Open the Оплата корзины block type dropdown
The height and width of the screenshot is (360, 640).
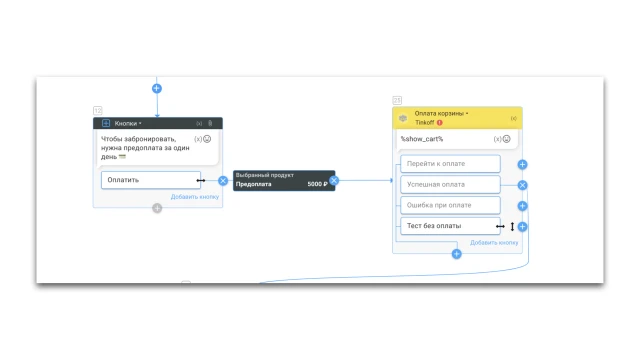(x=441, y=113)
